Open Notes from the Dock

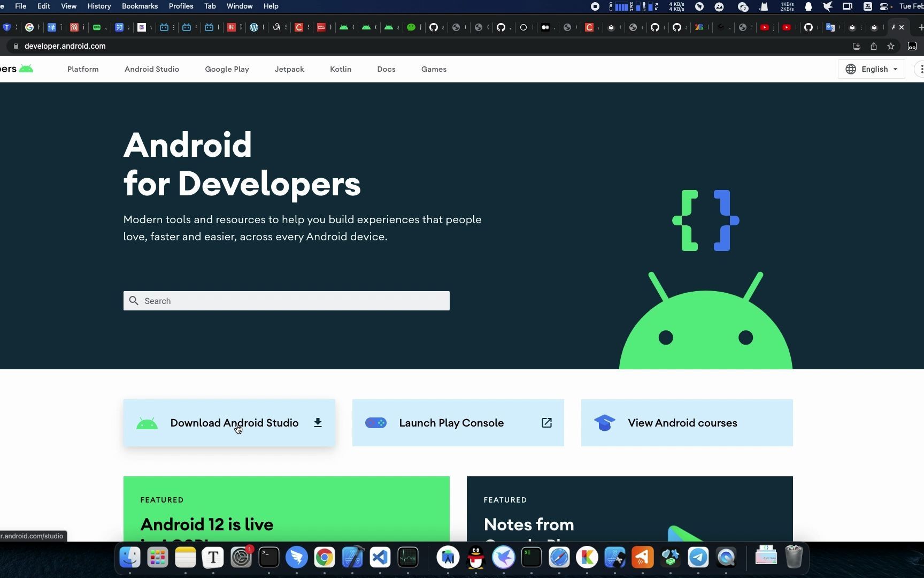pyautogui.click(x=186, y=558)
